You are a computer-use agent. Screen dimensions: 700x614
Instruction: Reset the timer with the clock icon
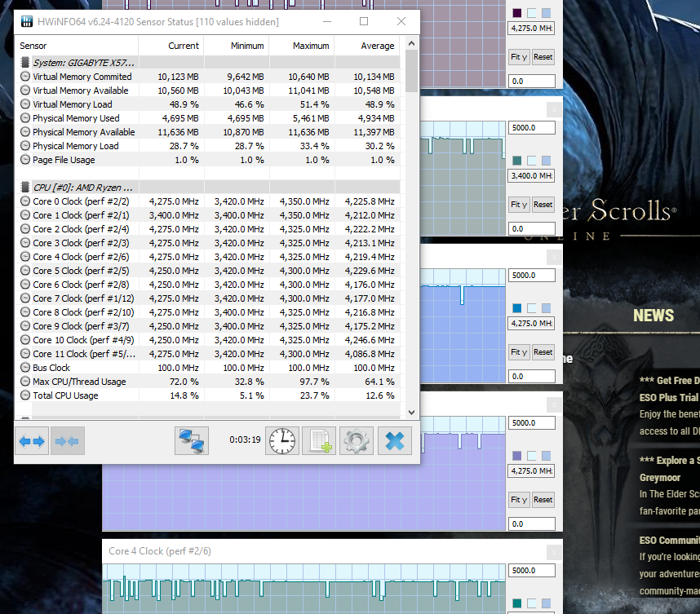(282, 441)
